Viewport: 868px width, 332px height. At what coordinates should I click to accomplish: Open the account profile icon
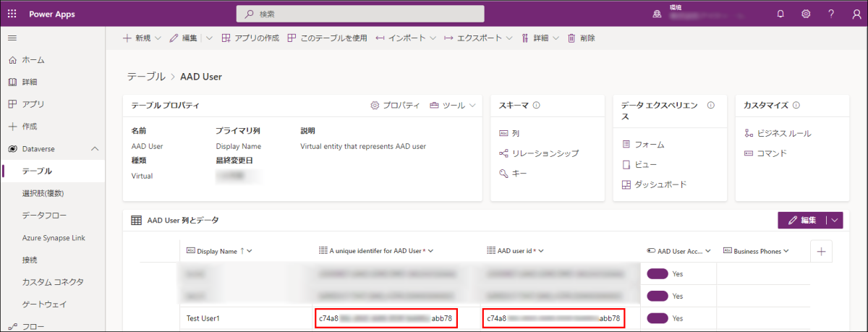pos(856,14)
